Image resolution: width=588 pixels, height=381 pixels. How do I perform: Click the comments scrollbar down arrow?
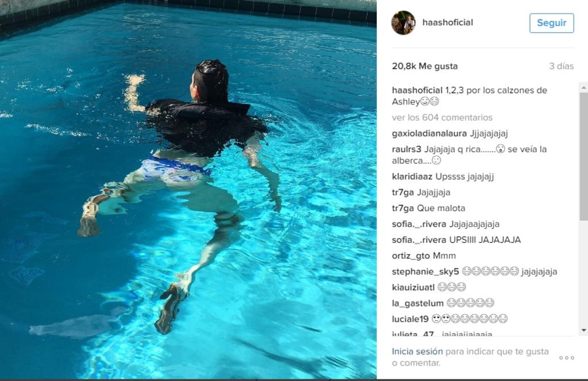[583, 330]
